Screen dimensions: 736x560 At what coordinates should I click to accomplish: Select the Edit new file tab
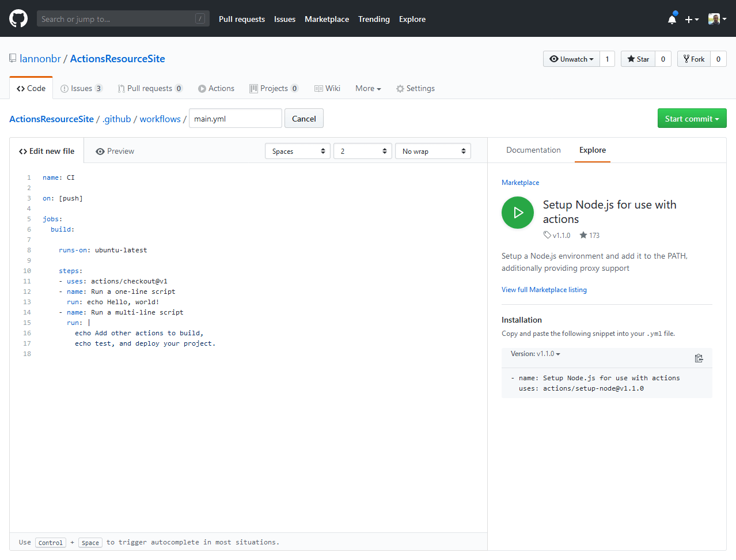click(x=47, y=151)
